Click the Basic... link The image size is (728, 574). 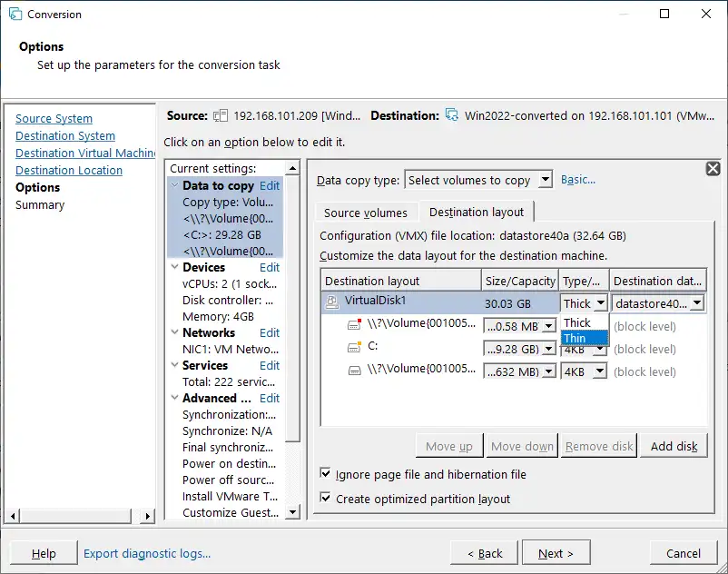pyautogui.click(x=578, y=179)
